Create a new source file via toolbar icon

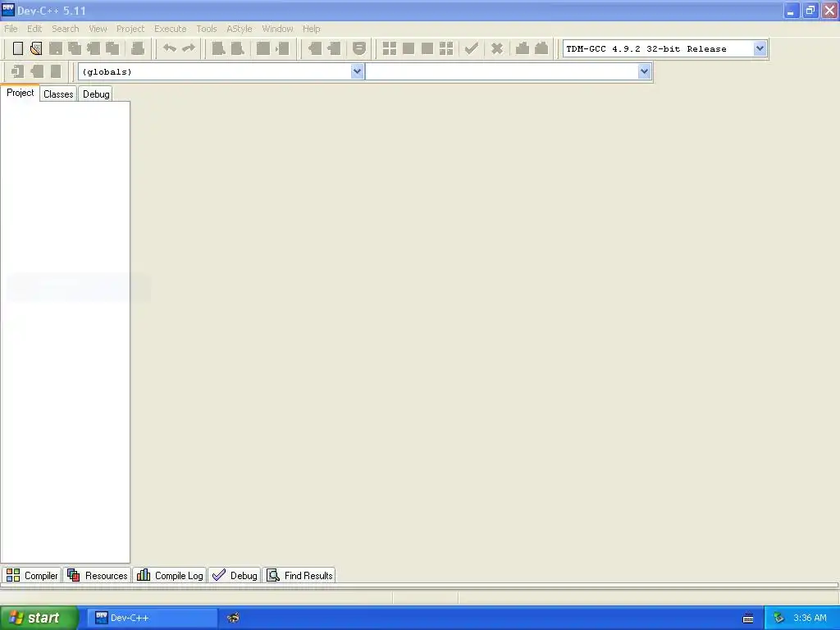[18, 48]
